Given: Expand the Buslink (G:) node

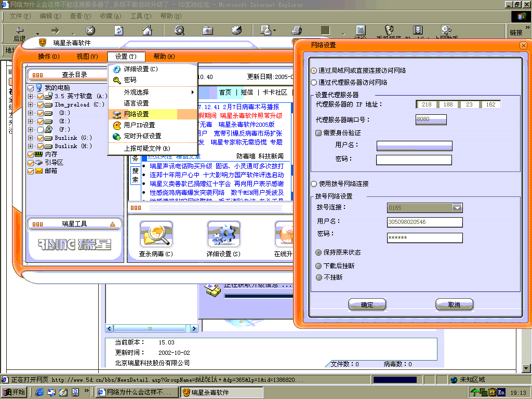Looking at the screenshot, I should click(31, 138).
